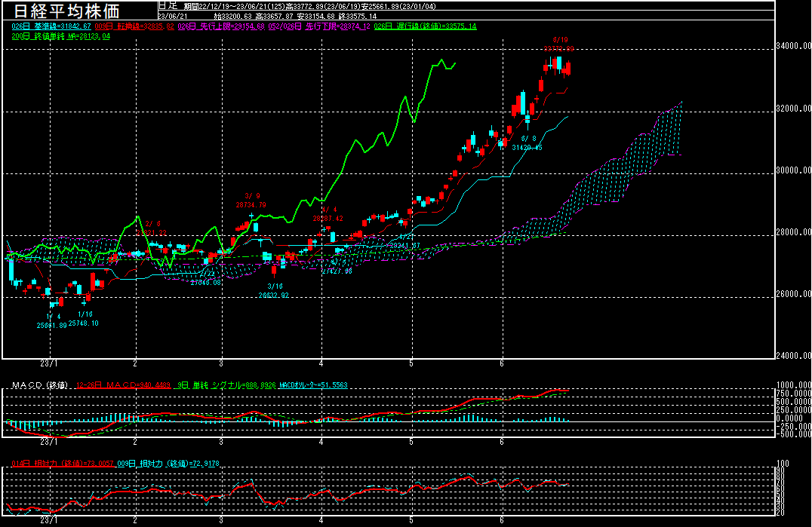Screen dimensions: 812x527
Task: Click the 30000.00 price axis label
Action: click(793, 170)
